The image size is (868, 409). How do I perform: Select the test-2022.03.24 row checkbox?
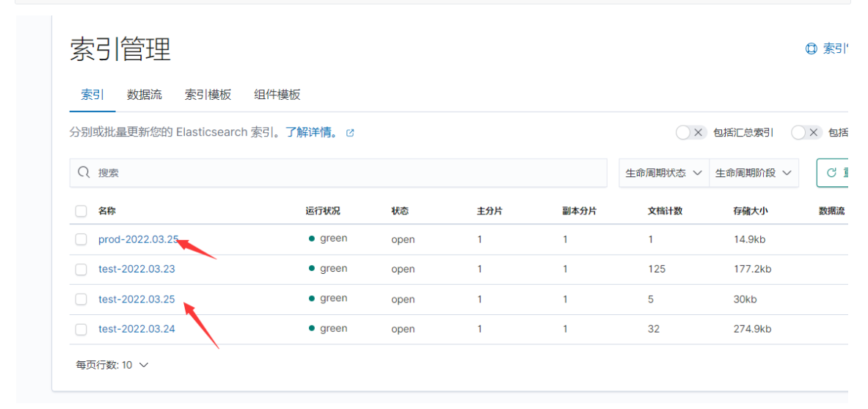click(81, 330)
